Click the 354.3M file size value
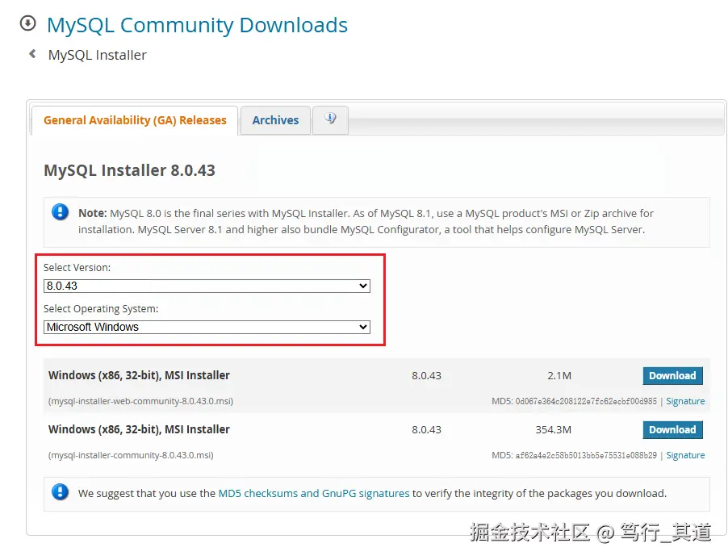728x560 pixels. click(x=554, y=429)
